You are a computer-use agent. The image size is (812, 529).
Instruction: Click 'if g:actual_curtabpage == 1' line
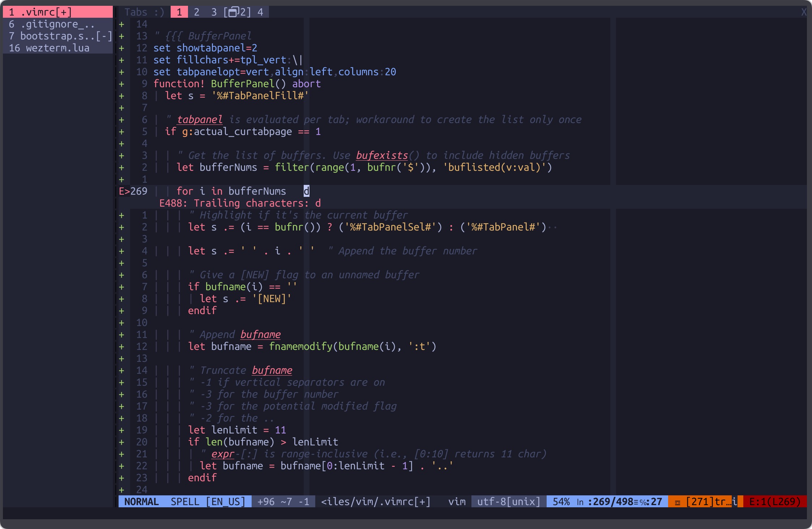[243, 131]
